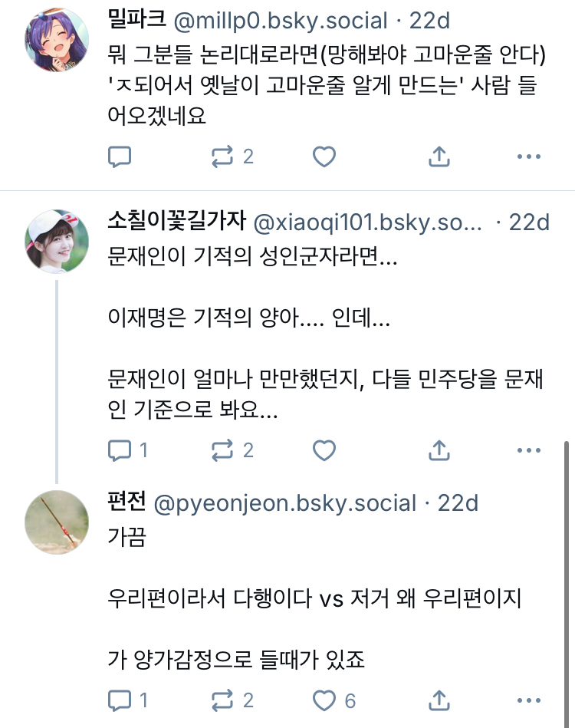Like the post by 밀파크
Screen dimensions: 575x728
(324, 157)
